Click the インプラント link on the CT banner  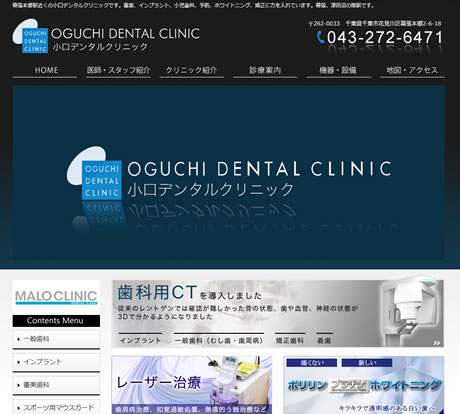pyautogui.click(x=140, y=340)
